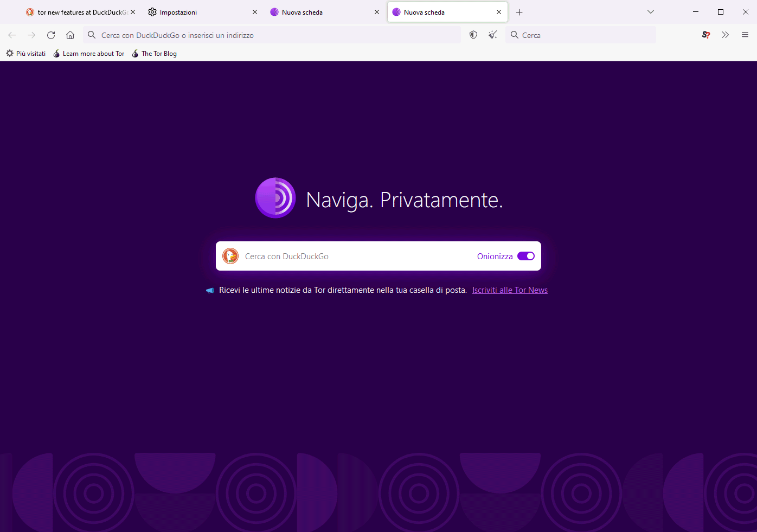Open The Tor Blog bookmark
The height and width of the screenshot is (532, 757).
click(x=155, y=54)
